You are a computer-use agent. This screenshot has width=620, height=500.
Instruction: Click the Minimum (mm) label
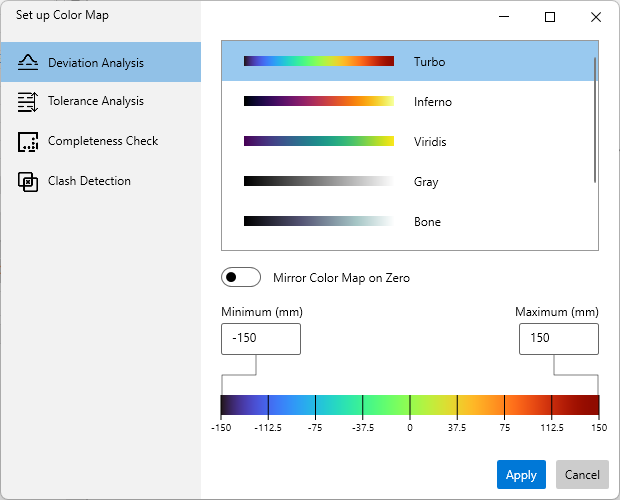tap(262, 312)
